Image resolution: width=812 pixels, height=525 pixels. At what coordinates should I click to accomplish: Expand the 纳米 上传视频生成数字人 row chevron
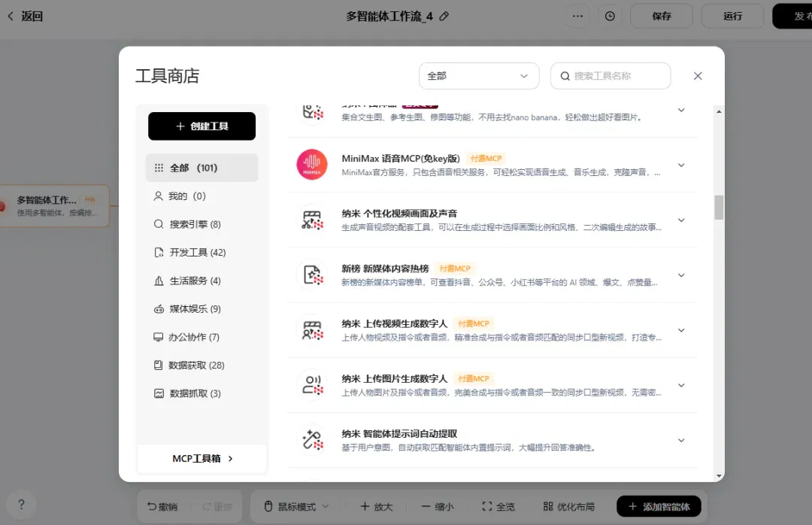tap(681, 330)
